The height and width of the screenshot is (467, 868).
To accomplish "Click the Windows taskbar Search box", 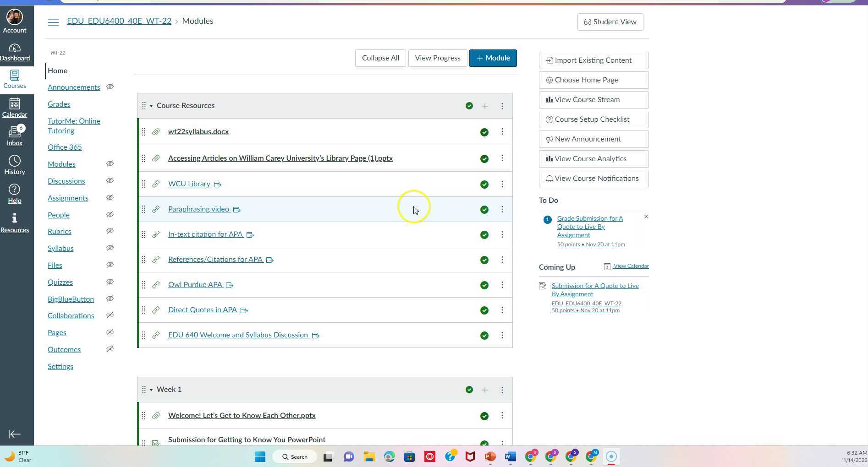I will click(x=295, y=456).
